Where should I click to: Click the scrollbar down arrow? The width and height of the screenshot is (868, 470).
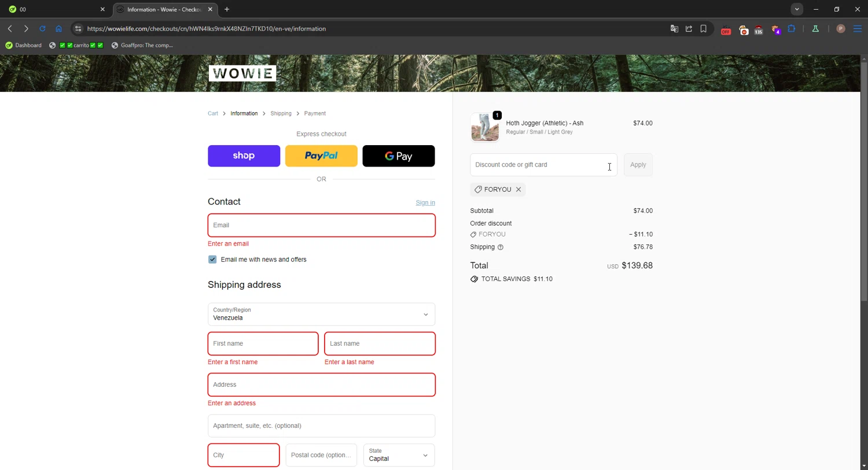(x=864, y=465)
